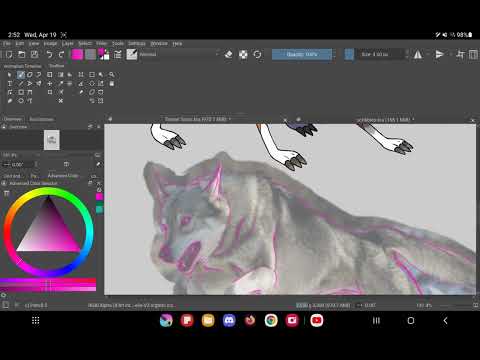Step the brush Size spinner arrows
Viewport: 480px width, 360px height.
tap(407, 54)
